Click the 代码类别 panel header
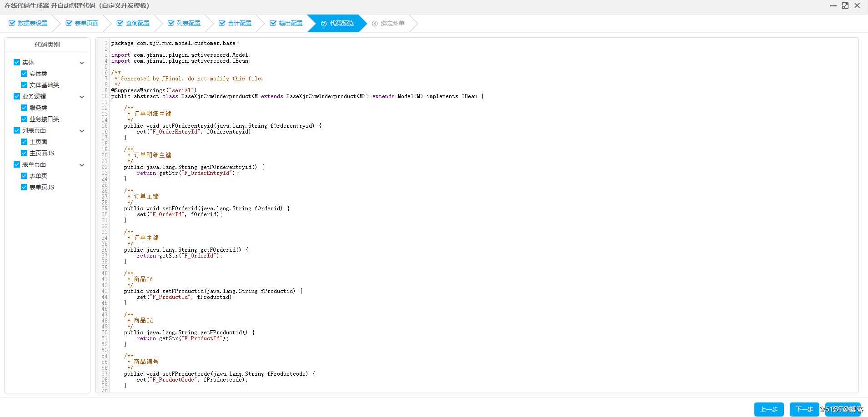 pyautogui.click(x=47, y=45)
